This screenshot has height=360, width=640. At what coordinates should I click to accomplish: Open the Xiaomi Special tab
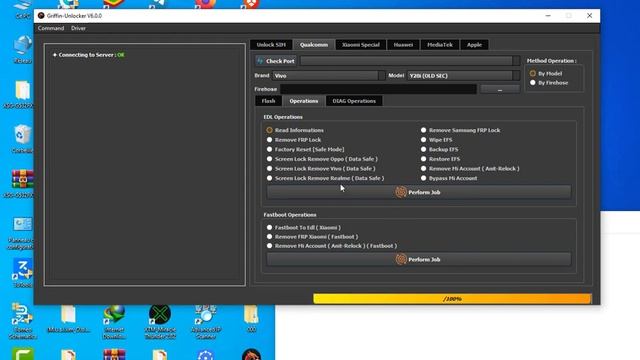pyautogui.click(x=361, y=44)
